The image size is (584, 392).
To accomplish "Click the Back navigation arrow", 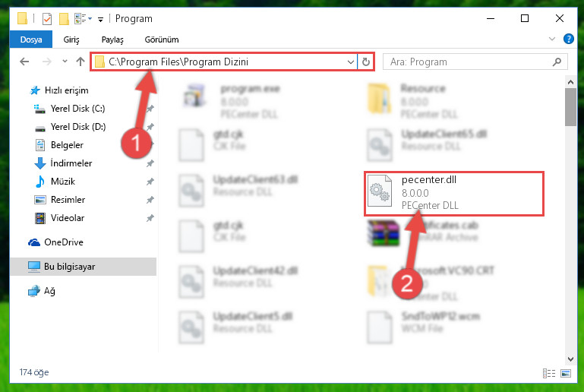I will [24, 62].
